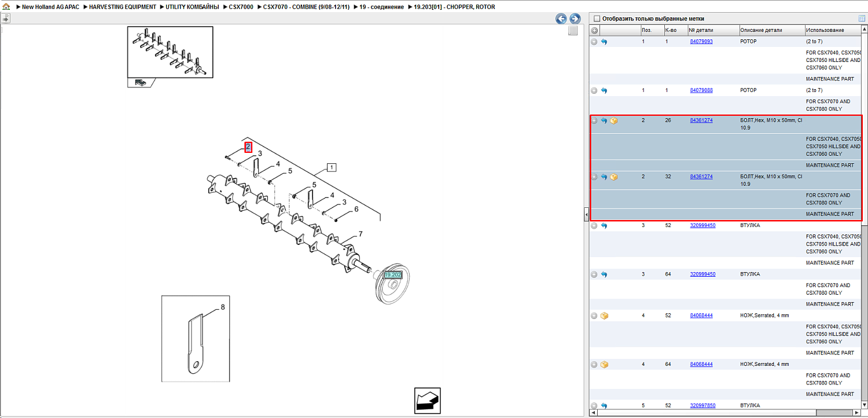
Task: Open '19 - соединение' breadcrumb
Action: pyautogui.click(x=381, y=7)
